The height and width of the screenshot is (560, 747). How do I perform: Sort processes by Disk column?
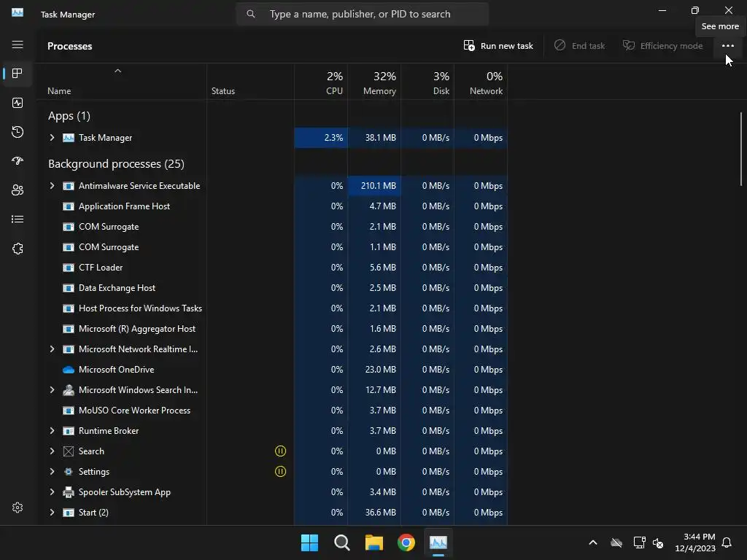coord(427,83)
